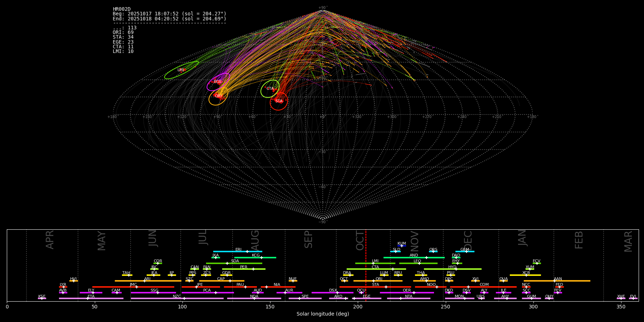Click the KUM shower bar in timeline
644x322 pixels.
[x=402, y=246]
